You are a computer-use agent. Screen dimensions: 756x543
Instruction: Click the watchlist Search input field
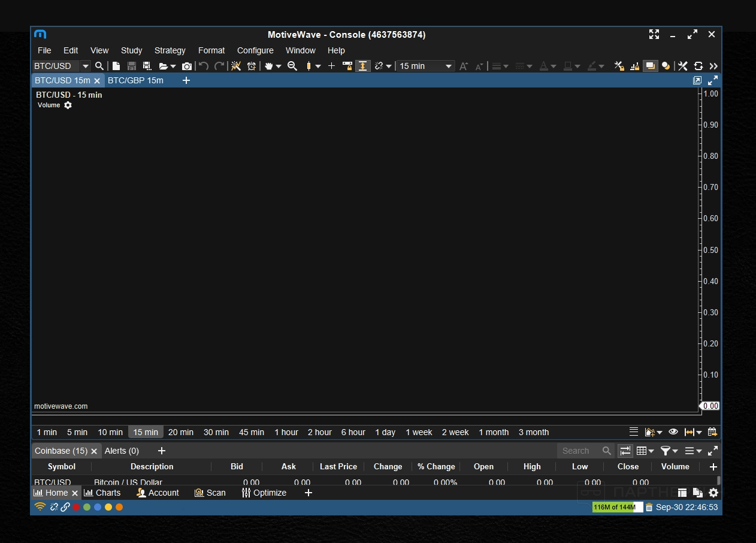click(580, 451)
